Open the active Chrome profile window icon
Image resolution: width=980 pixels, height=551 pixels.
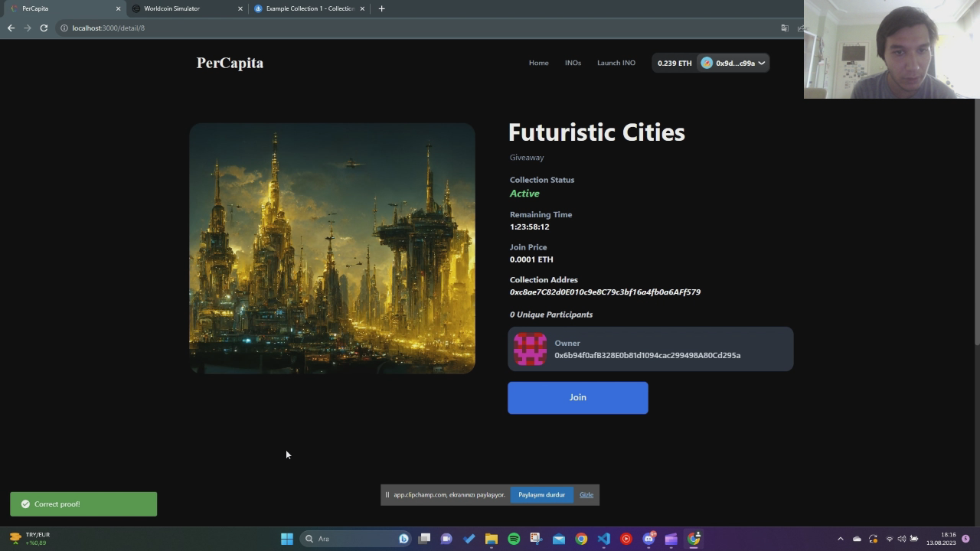[x=694, y=539]
